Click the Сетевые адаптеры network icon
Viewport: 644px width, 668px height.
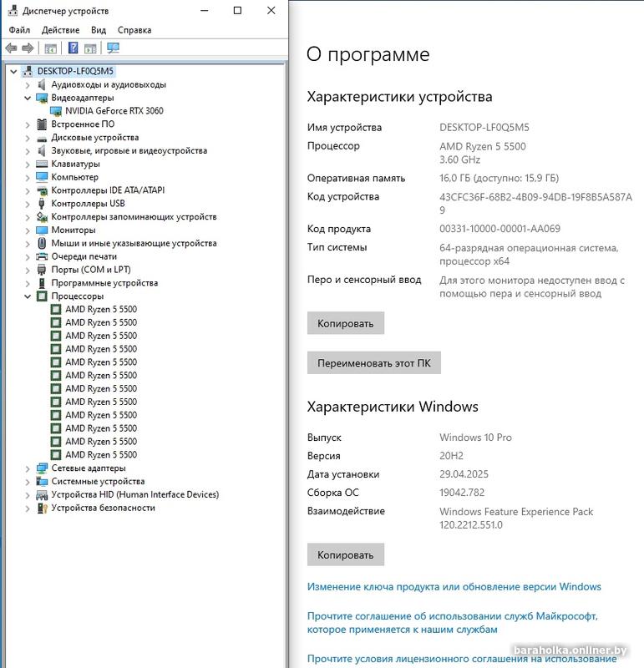coord(42,468)
